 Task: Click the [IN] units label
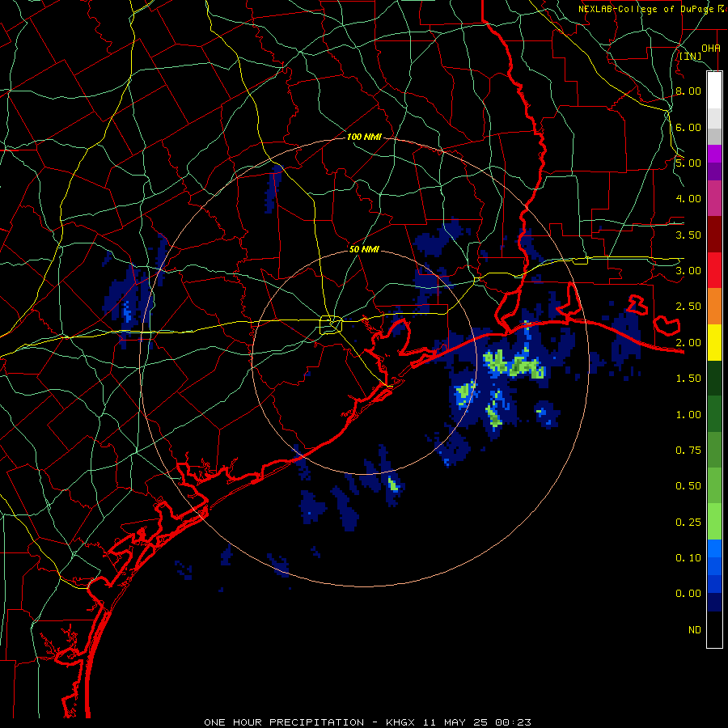[x=691, y=56]
